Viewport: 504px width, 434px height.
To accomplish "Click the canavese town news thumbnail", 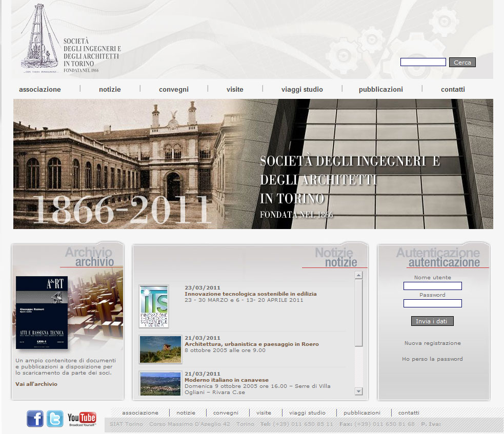I will (160, 384).
